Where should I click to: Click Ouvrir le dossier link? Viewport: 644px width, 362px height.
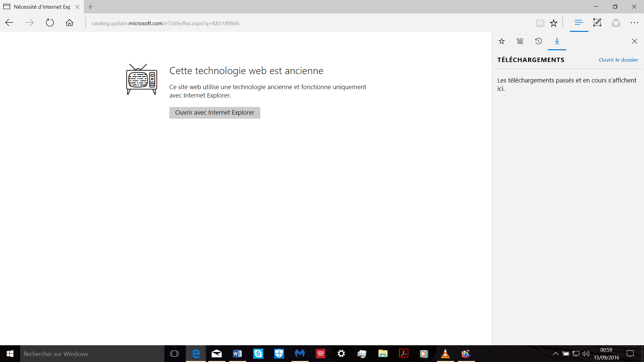click(619, 60)
